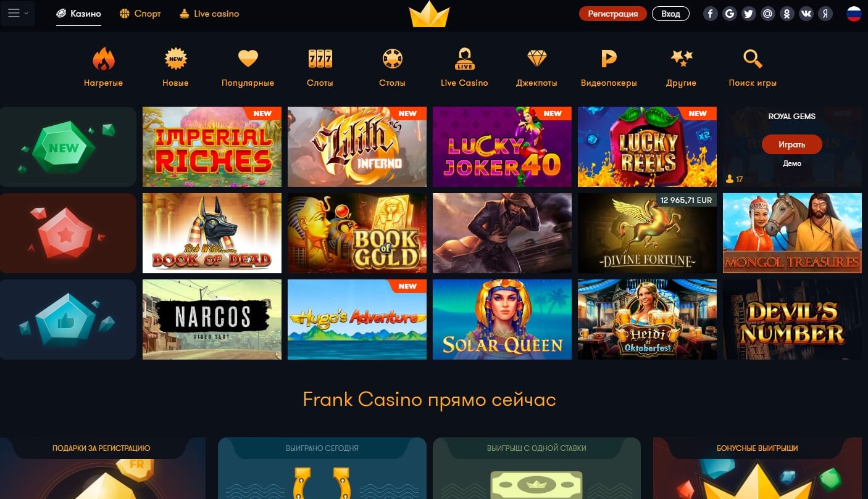Sign in with Facebook icon
This screenshot has height=499, width=868.
tap(711, 14)
